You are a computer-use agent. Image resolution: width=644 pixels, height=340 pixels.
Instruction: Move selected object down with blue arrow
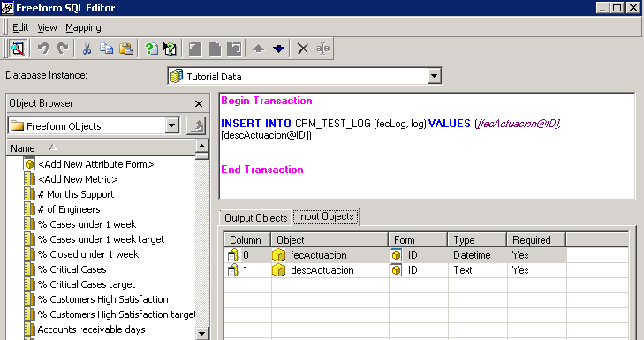point(278,49)
